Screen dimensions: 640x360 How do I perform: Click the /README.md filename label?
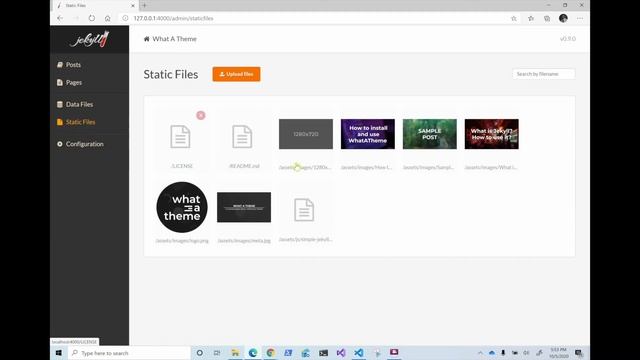[244, 166]
